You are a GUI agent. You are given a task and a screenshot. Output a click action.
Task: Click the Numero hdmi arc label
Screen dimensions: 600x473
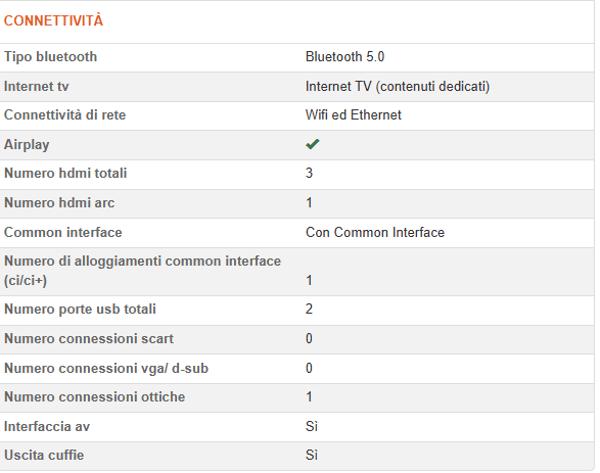click(59, 203)
